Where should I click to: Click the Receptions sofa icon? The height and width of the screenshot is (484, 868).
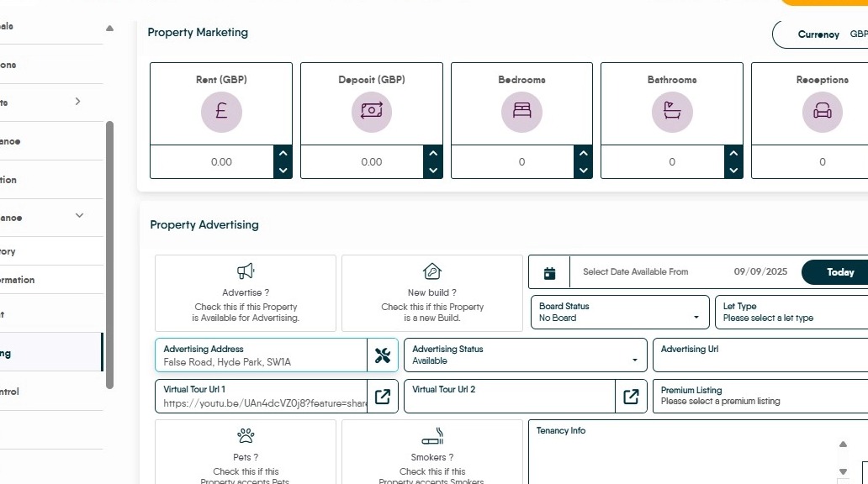[x=822, y=112]
